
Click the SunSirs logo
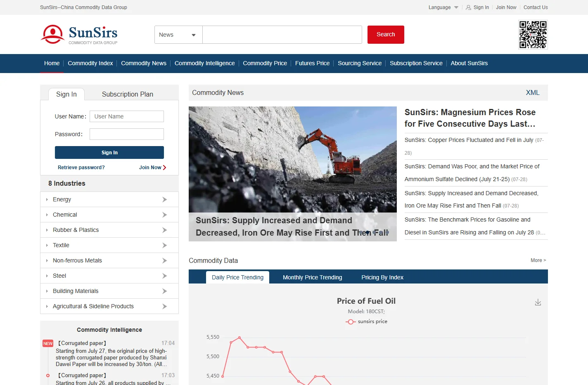(x=79, y=35)
